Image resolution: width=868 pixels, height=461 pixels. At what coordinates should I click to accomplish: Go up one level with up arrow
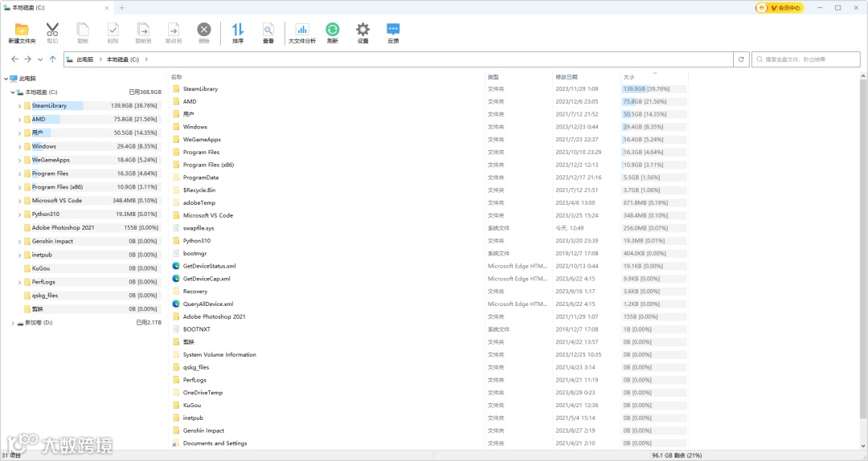point(52,59)
